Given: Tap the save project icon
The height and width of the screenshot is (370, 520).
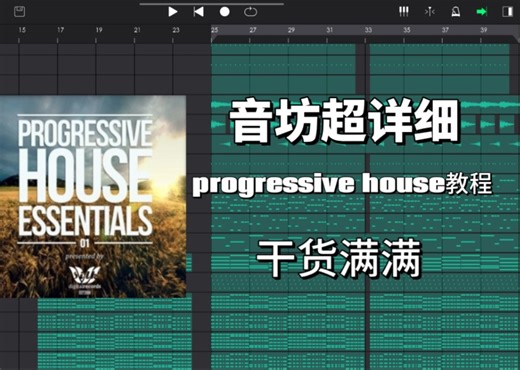Looking at the screenshot, I should click(x=20, y=12).
